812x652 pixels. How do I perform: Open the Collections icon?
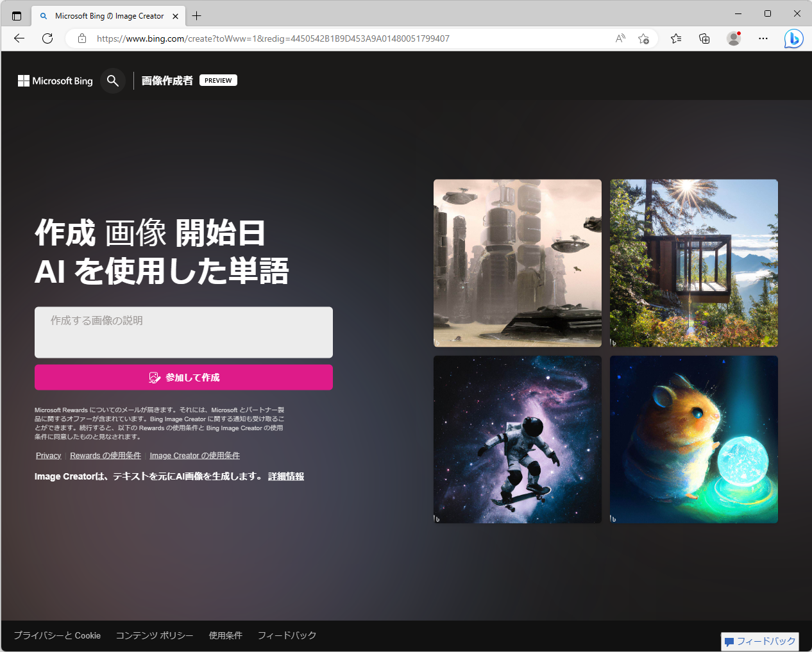704,38
